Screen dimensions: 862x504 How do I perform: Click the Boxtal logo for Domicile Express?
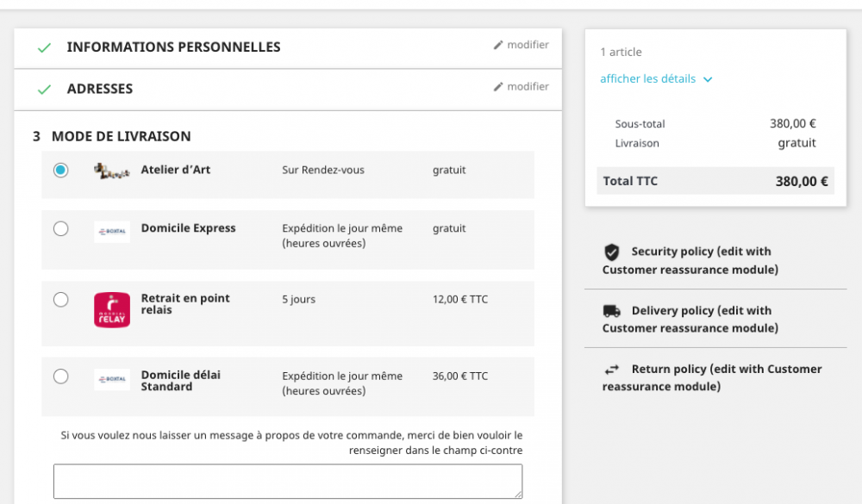[x=112, y=231]
